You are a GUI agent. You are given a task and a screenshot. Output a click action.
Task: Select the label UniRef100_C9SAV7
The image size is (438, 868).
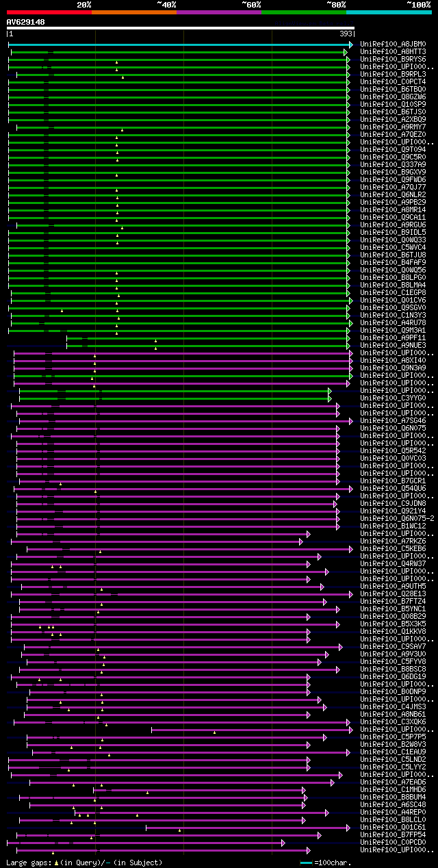pyautogui.click(x=394, y=647)
